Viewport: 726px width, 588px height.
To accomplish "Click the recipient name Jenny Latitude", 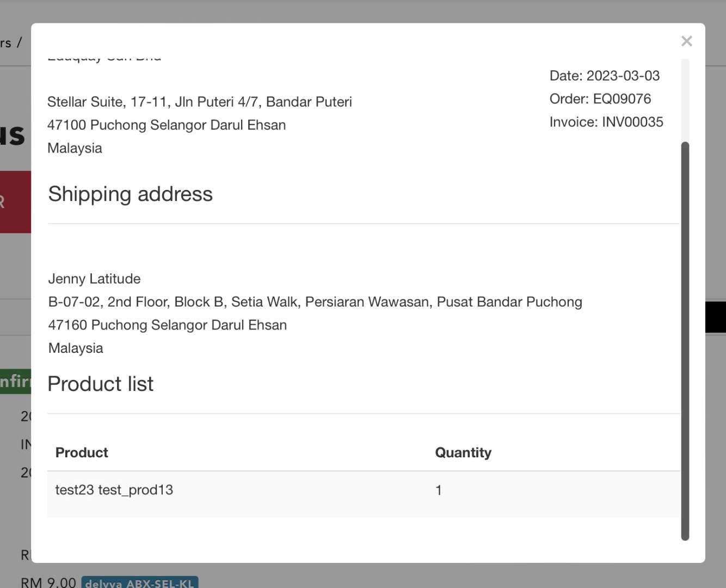I will pos(94,279).
